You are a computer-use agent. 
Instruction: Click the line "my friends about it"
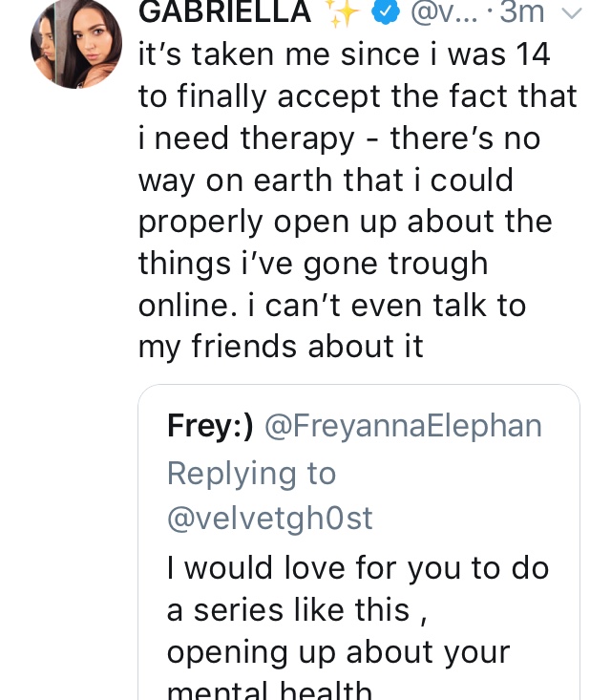click(281, 346)
